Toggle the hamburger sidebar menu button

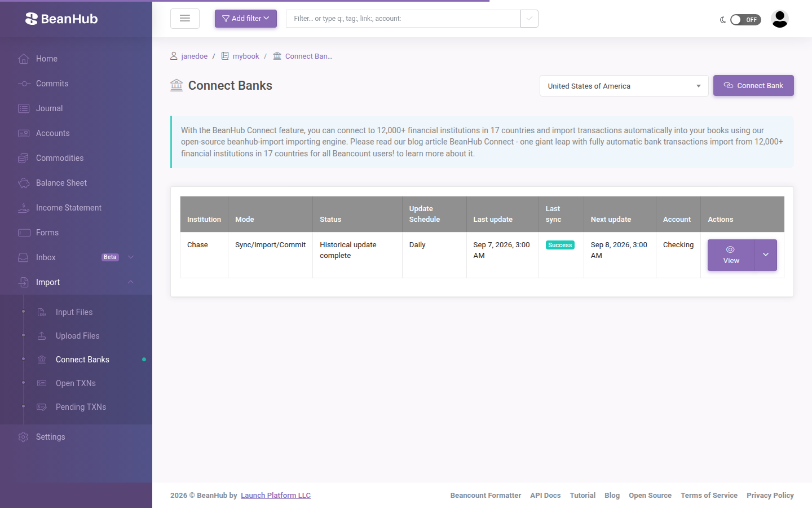click(x=185, y=19)
